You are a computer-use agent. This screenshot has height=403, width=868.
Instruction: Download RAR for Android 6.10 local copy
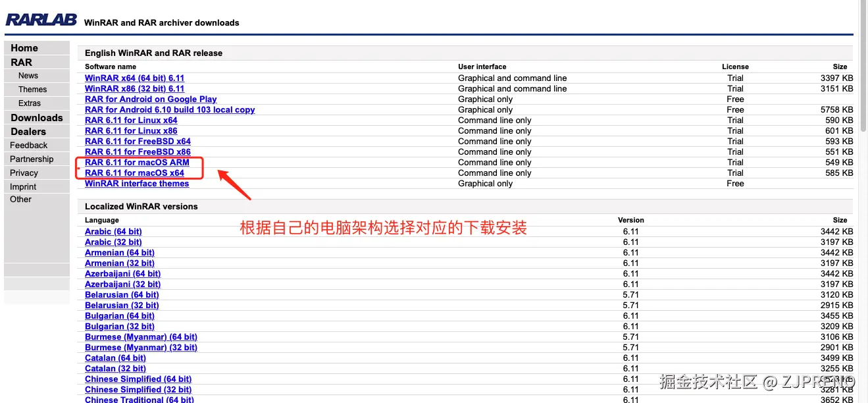point(170,110)
